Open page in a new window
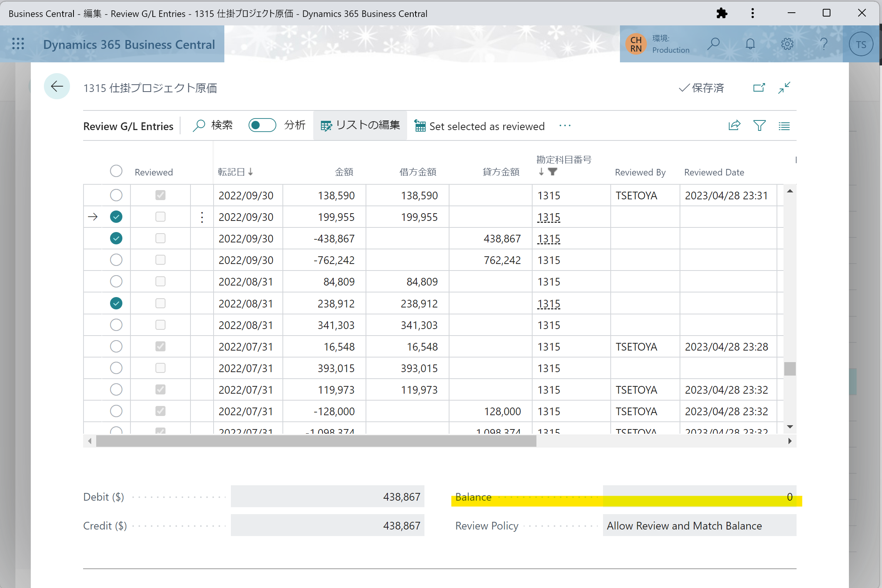Image resolution: width=882 pixels, height=588 pixels. (x=759, y=88)
